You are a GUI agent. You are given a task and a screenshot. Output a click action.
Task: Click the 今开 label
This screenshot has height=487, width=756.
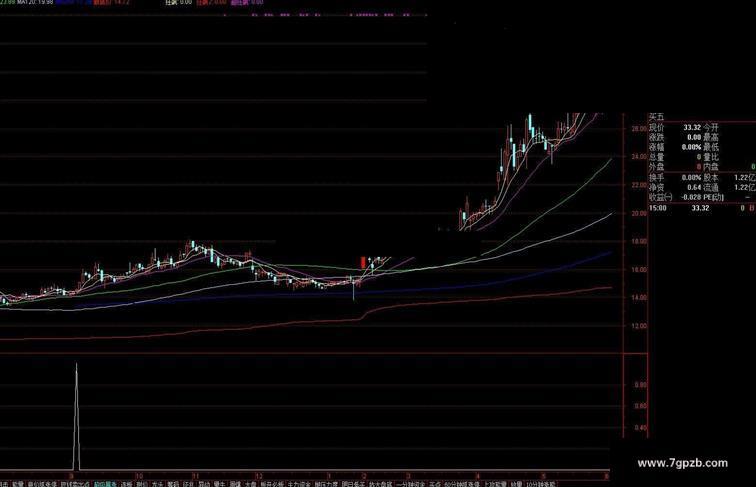pos(711,127)
